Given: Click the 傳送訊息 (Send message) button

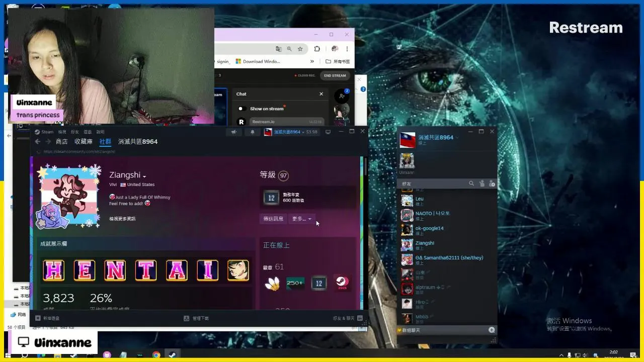Looking at the screenshot, I should click(273, 219).
